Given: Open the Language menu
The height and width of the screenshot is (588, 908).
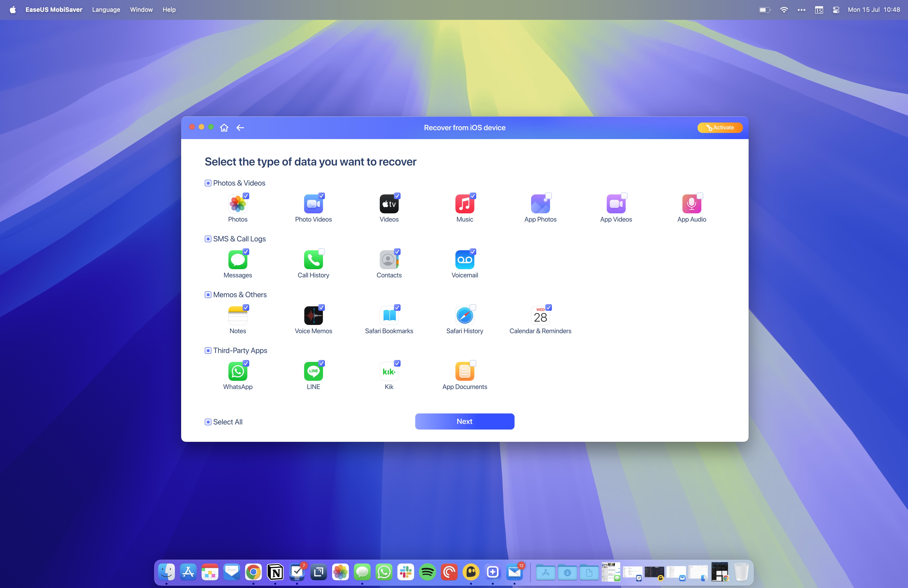Looking at the screenshot, I should click(x=106, y=9).
